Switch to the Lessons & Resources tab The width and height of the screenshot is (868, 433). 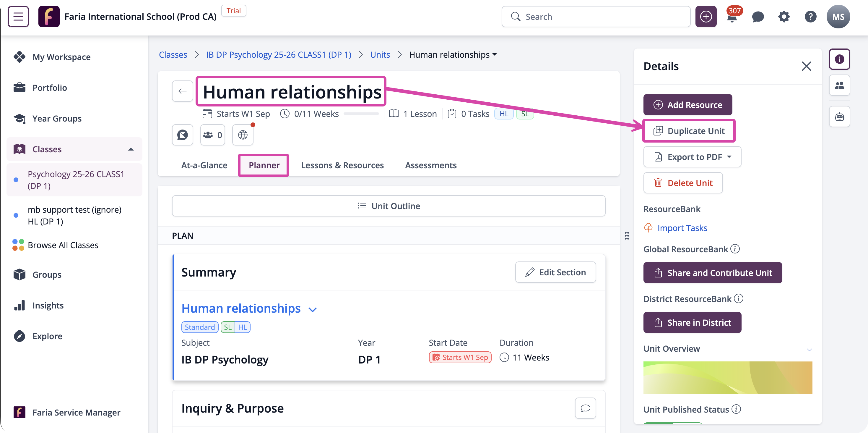[x=342, y=165]
